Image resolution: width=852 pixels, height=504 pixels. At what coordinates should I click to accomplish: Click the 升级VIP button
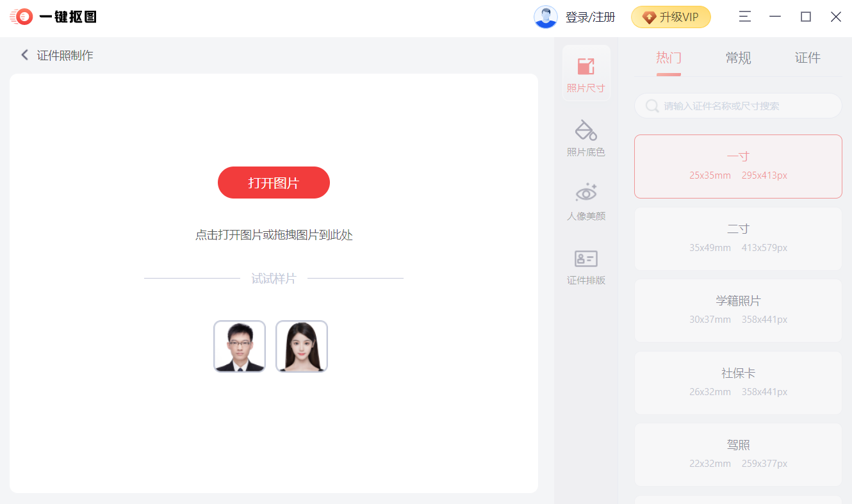[x=671, y=17]
